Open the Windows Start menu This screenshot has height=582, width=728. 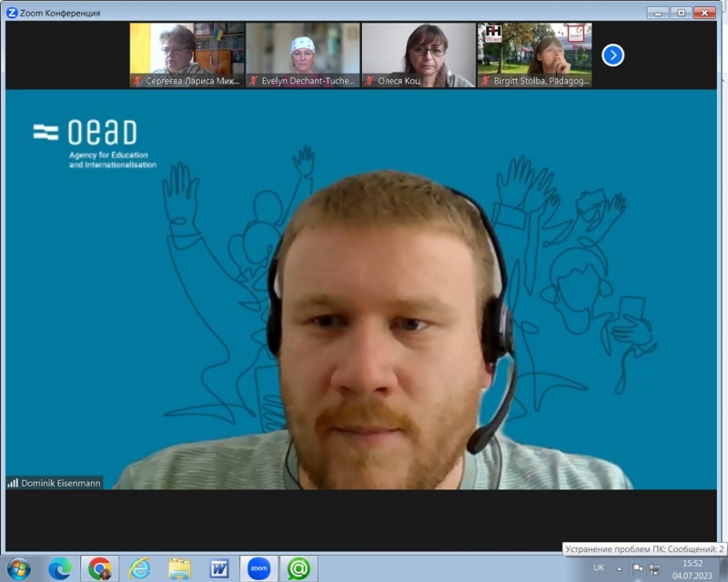(x=18, y=568)
